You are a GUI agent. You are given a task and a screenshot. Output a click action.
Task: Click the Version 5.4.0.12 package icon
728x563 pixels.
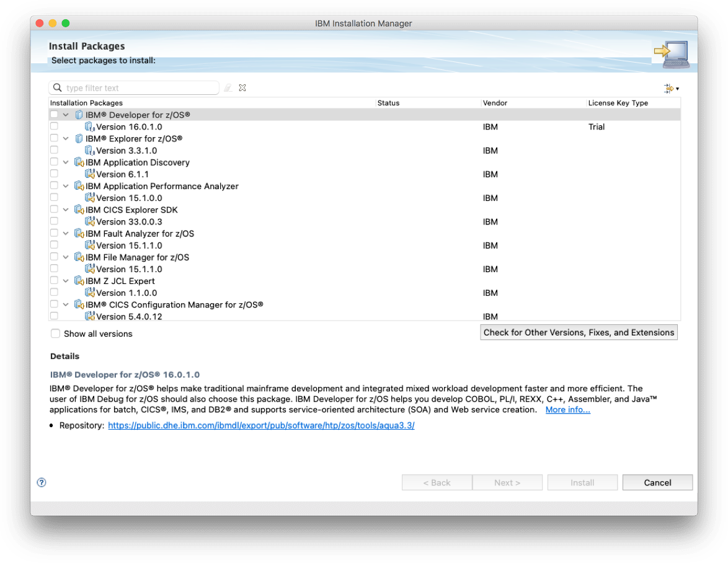click(90, 316)
